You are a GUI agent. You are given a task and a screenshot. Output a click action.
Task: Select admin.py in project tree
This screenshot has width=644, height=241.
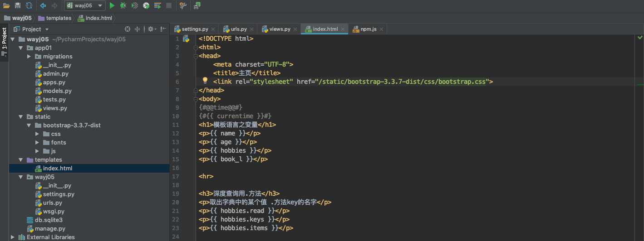[x=52, y=74]
